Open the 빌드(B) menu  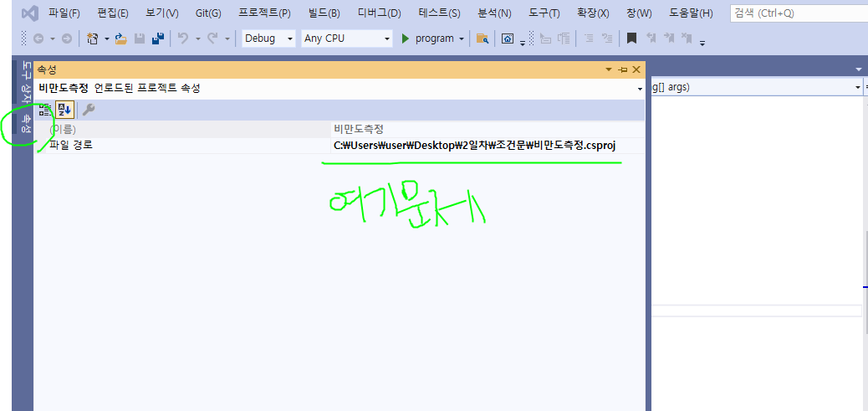pyautogui.click(x=324, y=13)
